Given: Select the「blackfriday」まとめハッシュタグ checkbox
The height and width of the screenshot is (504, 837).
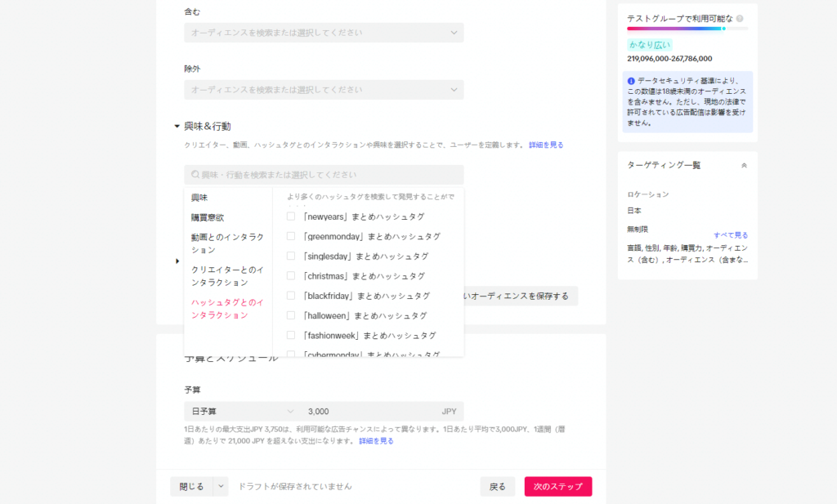Looking at the screenshot, I should click(291, 296).
